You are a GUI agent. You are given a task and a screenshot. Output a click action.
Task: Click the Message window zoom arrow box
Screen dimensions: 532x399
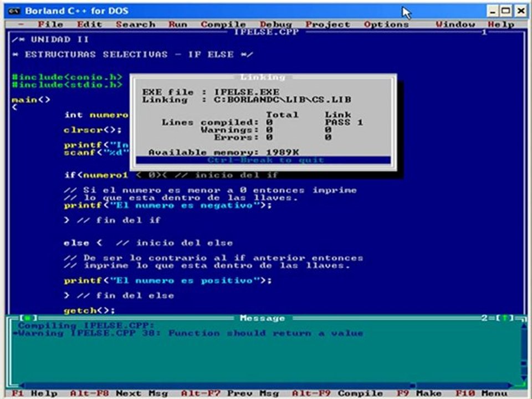pos(505,318)
